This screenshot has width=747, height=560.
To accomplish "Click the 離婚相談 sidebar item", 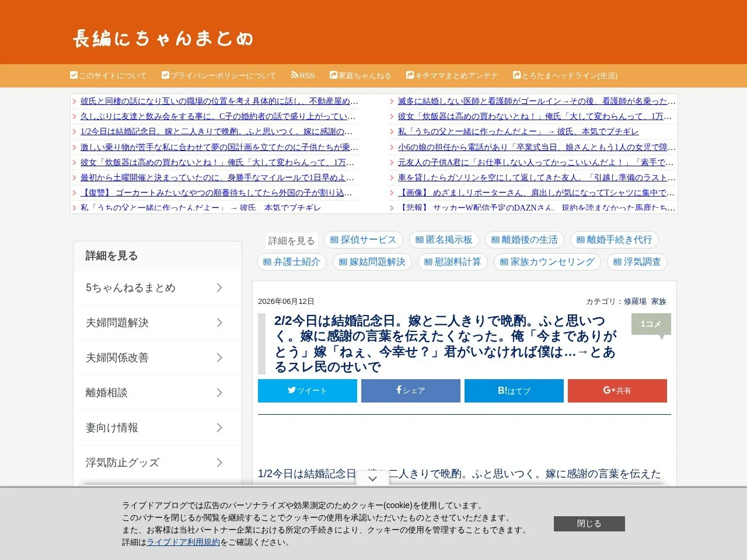I will pos(158,393).
